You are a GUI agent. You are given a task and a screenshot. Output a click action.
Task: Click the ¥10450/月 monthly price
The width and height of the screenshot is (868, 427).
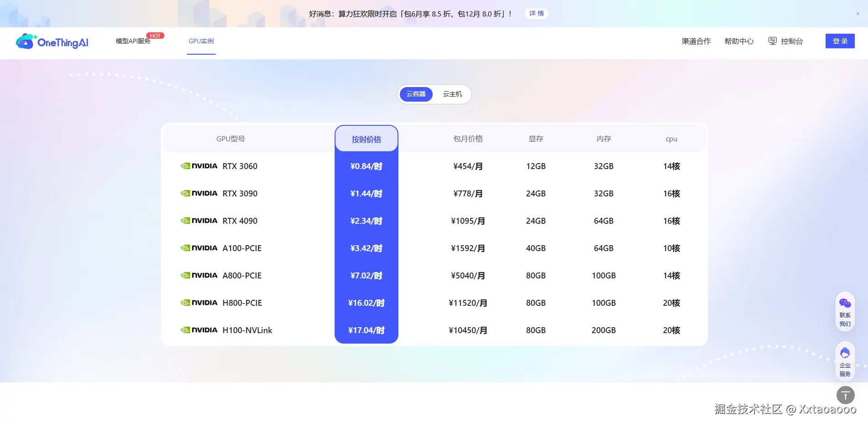click(x=468, y=330)
